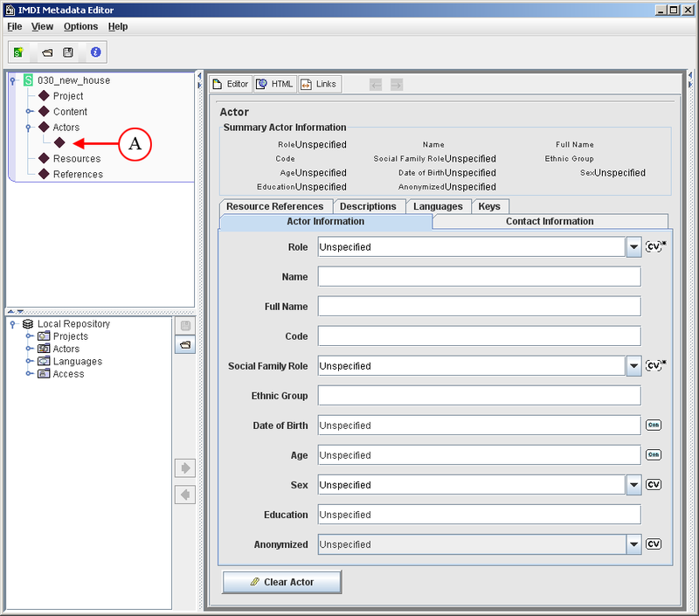Click the left arrow transfer button

pyautogui.click(x=185, y=495)
